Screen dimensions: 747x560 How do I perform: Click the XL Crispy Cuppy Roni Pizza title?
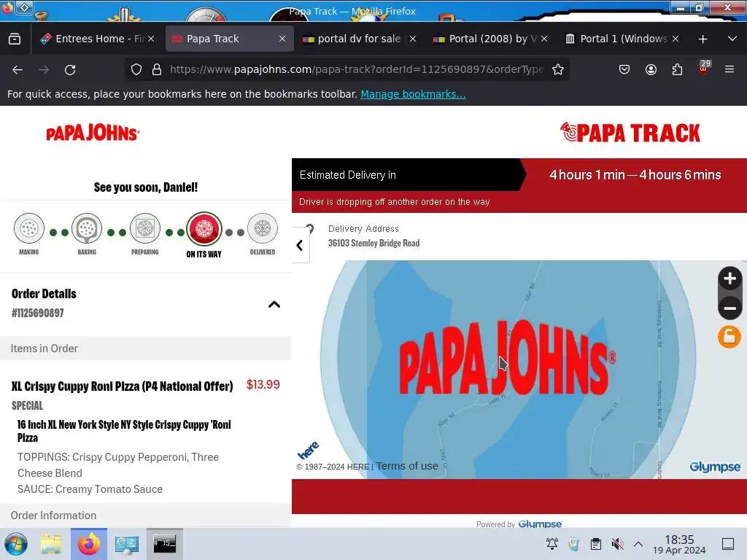pyautogui.click(x=123, y=386)
